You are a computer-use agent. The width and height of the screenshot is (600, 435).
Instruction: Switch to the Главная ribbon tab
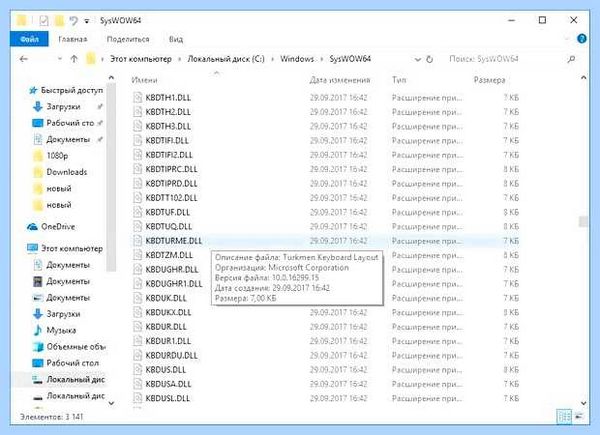point(73,39)
